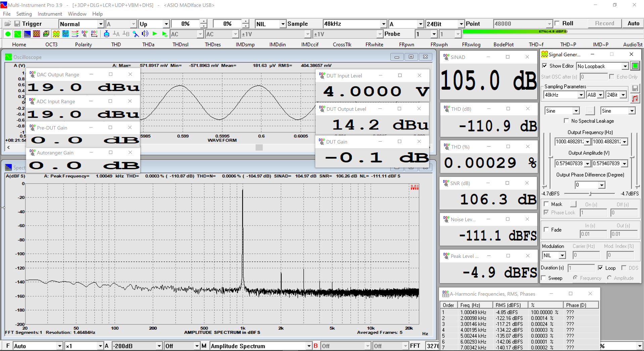The height and width of the screenshot is (351, 644).
Task: Click the BodePlot panel button
Action: tap(503, 44)
